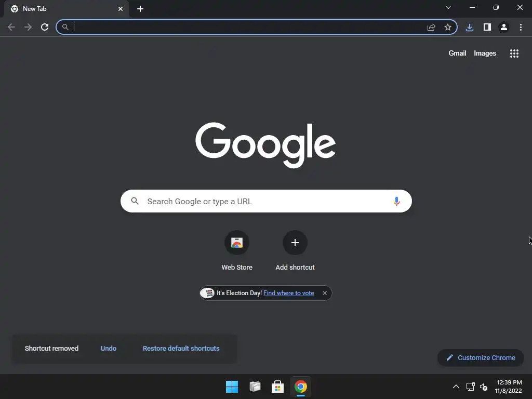Start voice search with microphone icon
The image size is (532, 399).
tap(396, 201)
